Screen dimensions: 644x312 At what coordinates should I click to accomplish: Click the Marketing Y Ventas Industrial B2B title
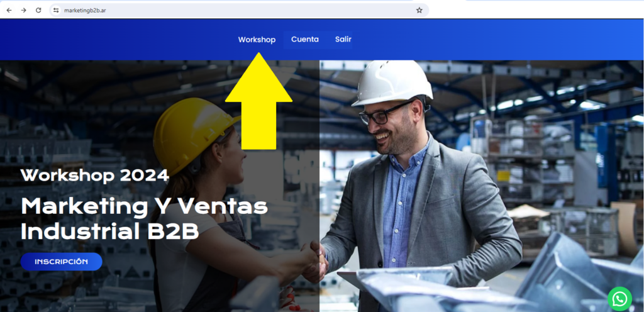(x=144, y=220)
